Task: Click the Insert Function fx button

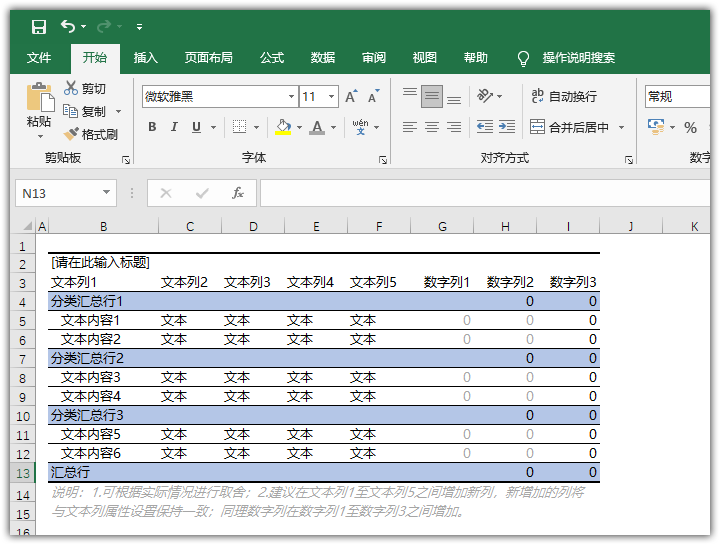Action: tap(237, 193)
